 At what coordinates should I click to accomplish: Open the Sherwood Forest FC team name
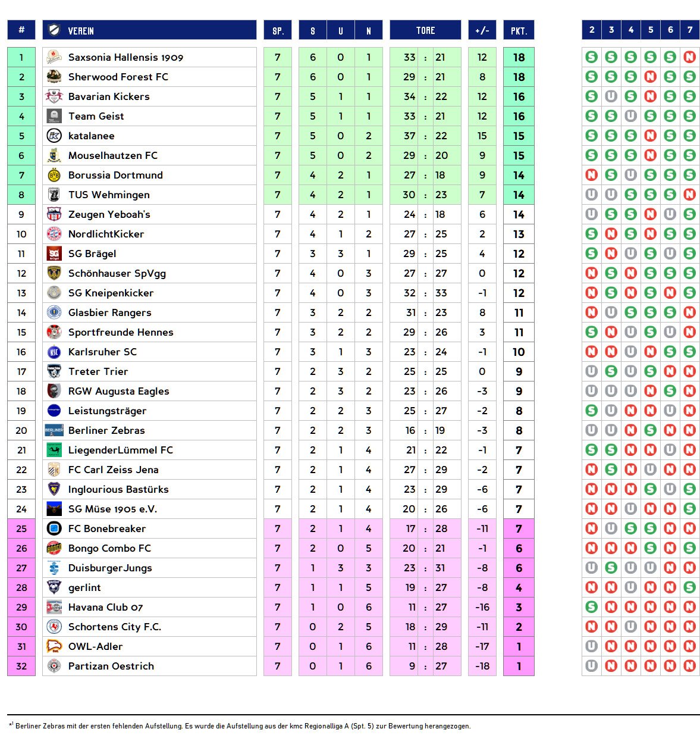(118, 77)
